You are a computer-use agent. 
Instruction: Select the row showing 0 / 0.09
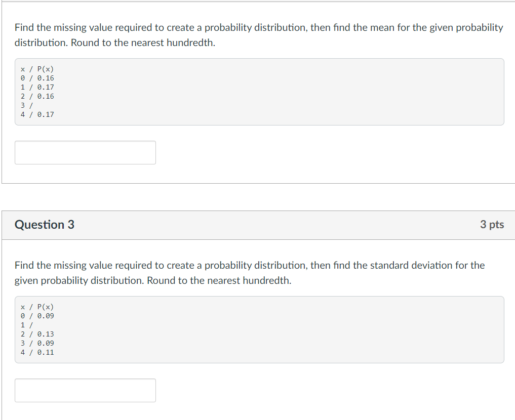point(37,316)
